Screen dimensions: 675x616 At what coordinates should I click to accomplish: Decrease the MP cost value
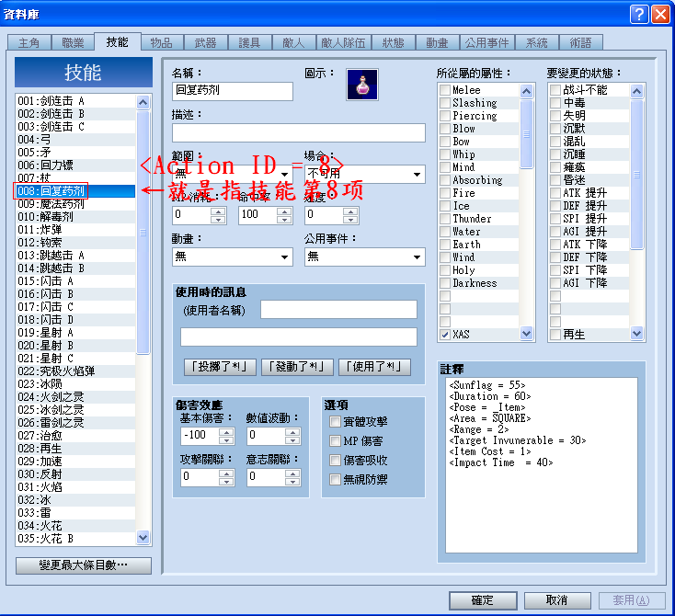[218, 220]
